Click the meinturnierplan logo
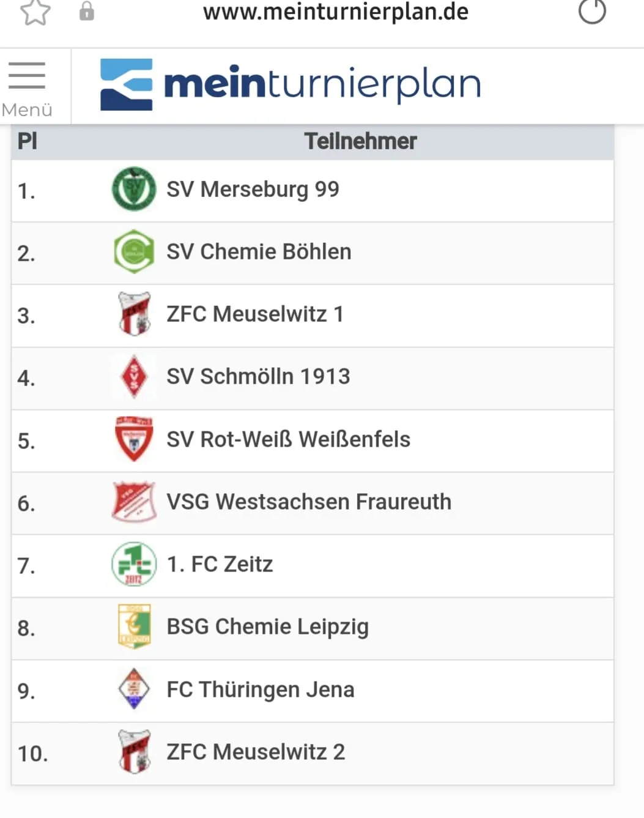The width and height of the screenshot is (644, 818). tap(291, 84)
